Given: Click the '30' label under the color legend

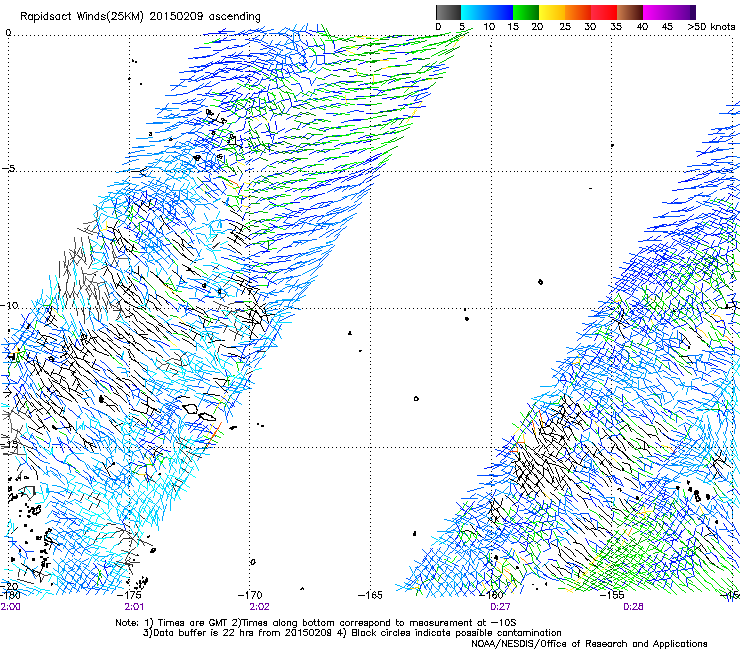Looking at the screenshot, I should coord(590,27).
